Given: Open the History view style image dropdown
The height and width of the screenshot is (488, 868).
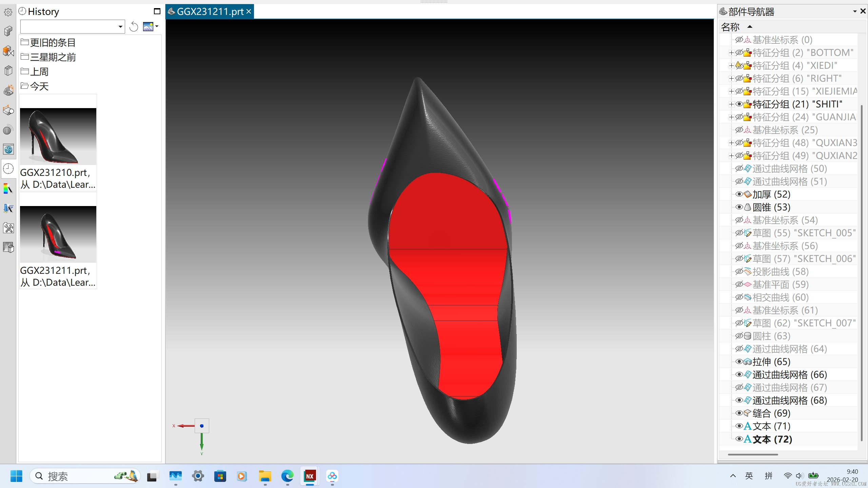Looking at the screenshot, I should pos(151,26).
